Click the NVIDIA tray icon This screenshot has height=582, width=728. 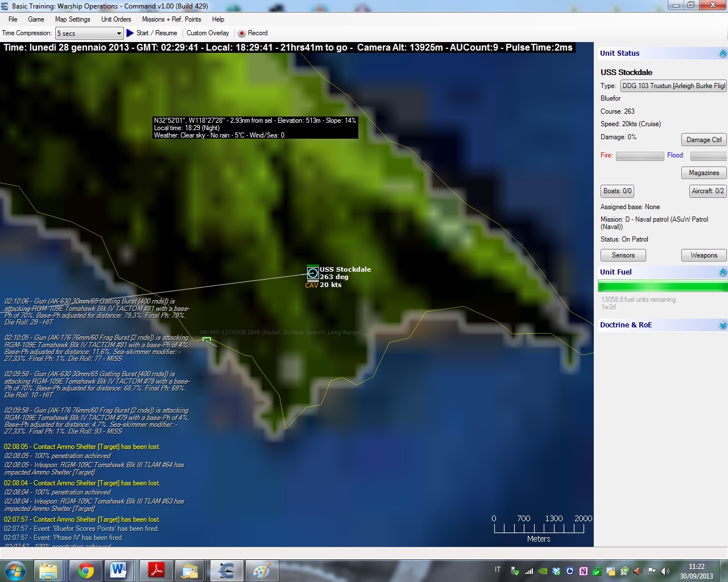[543, 571]
